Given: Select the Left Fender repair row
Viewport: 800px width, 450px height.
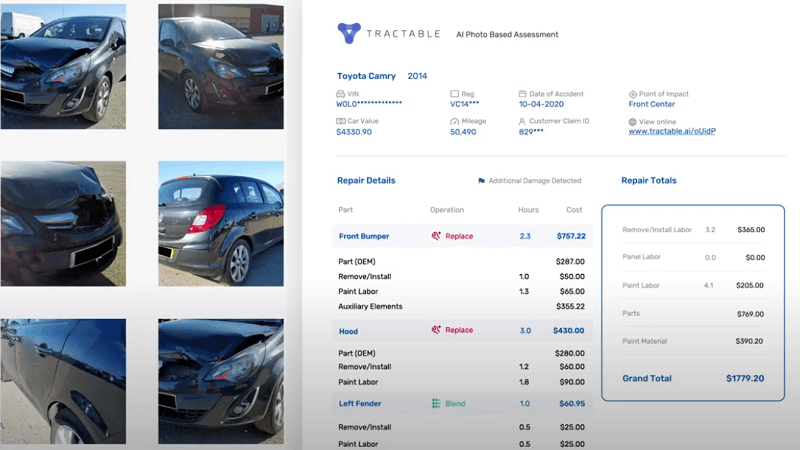Looking at the screenshot, I should [x=462, y=404].
